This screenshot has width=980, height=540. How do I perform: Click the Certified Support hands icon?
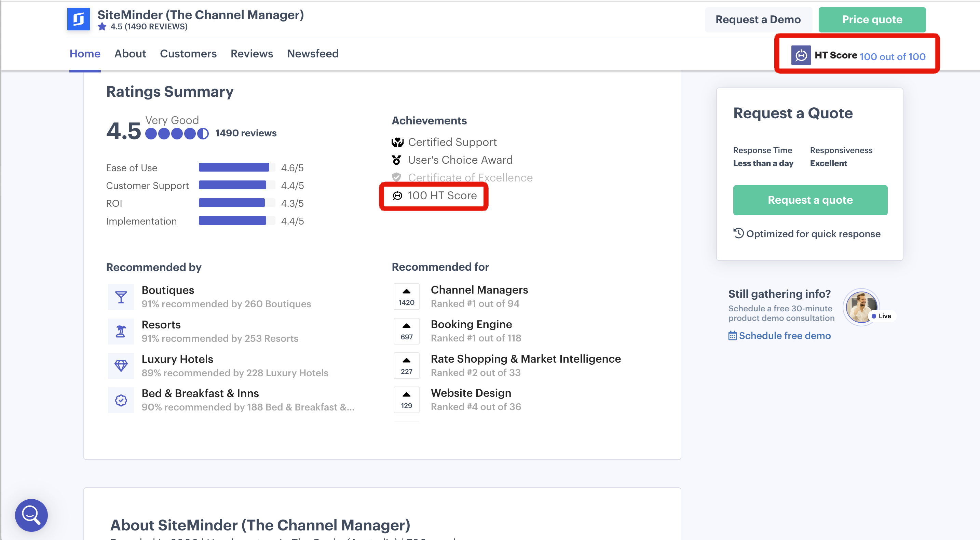coord(397,142)
